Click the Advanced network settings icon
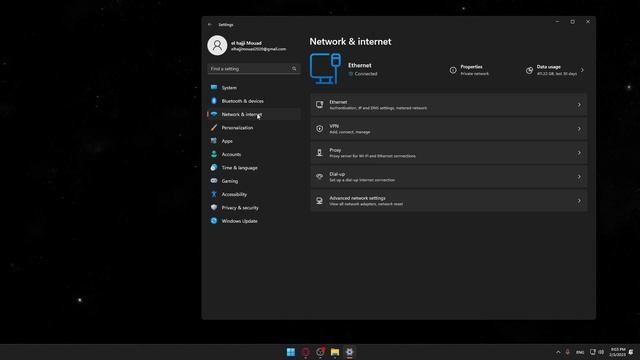640x360 pixels. point(320,201)
